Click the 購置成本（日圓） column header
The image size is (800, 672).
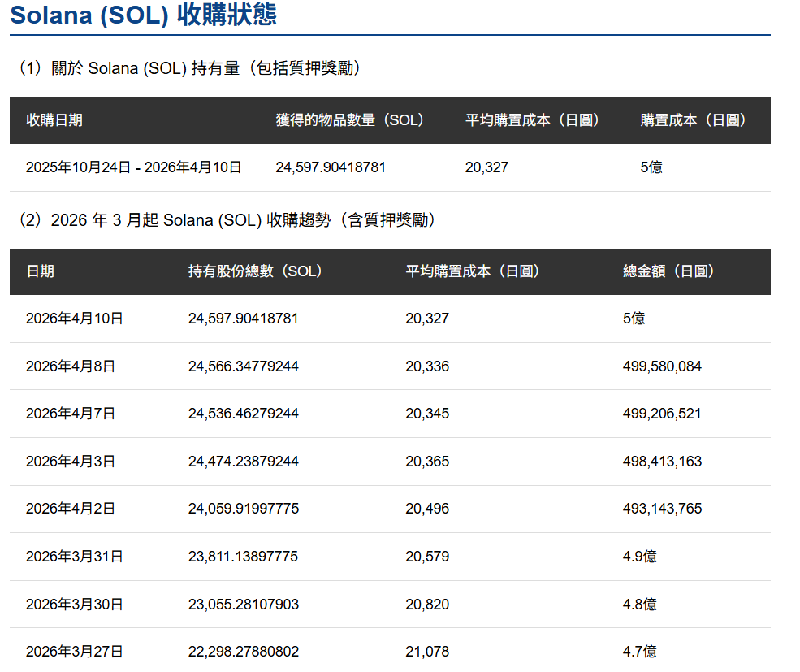click(x=693, y=120)
